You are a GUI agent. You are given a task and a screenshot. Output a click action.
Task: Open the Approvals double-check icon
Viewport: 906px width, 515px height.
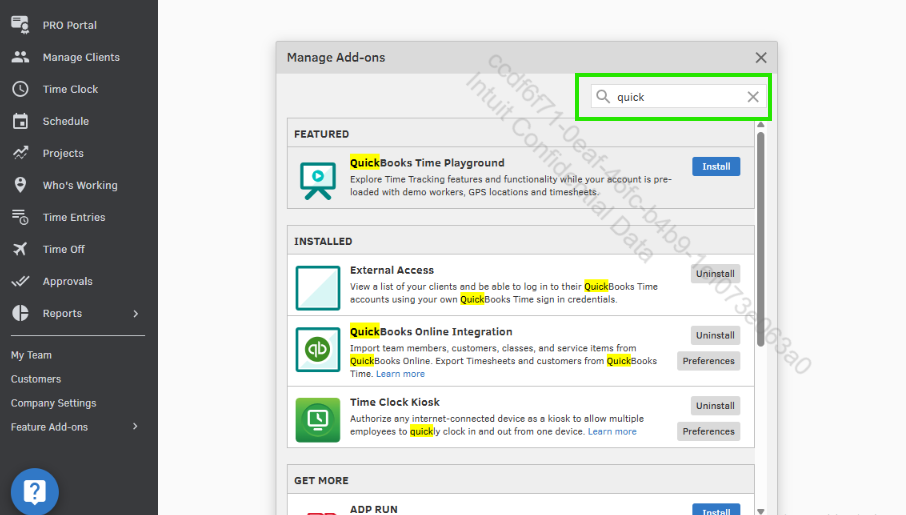tap(20, 281)
